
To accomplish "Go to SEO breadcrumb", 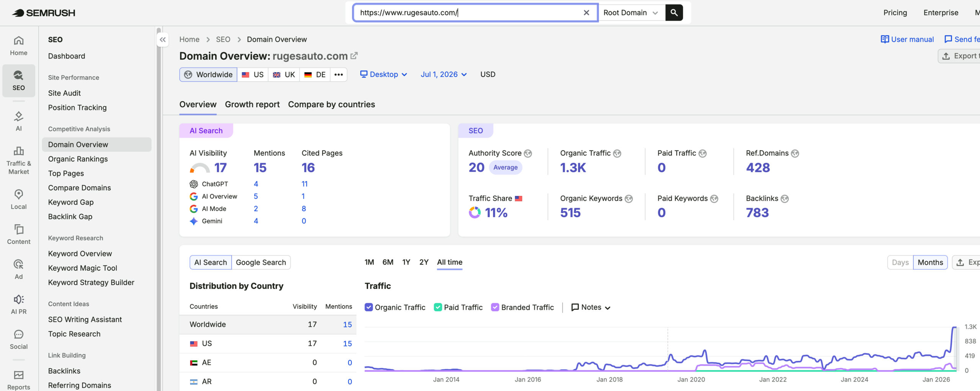I will point(223,39).
